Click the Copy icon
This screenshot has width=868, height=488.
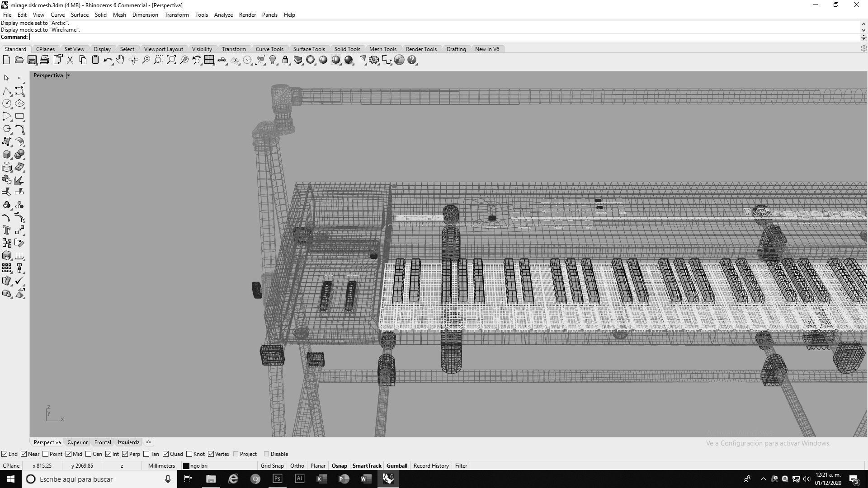click(x=83, y=60)
